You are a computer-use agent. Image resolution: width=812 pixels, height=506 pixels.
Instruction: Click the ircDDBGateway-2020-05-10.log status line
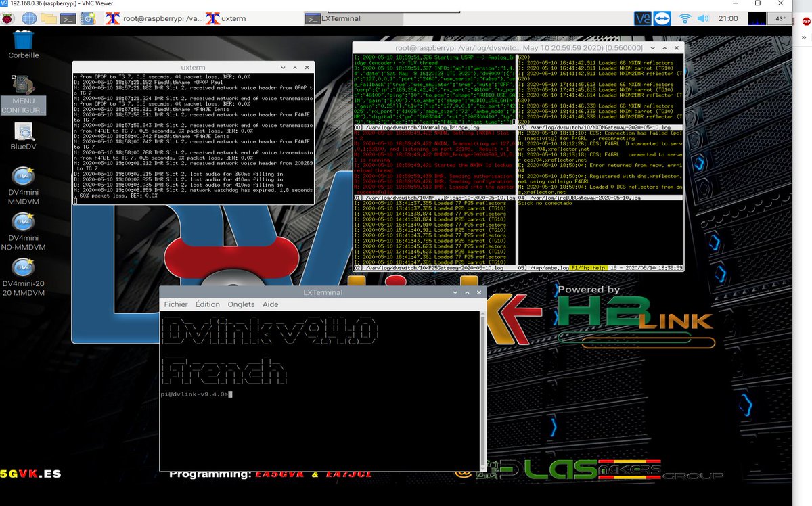click(600, 198)
